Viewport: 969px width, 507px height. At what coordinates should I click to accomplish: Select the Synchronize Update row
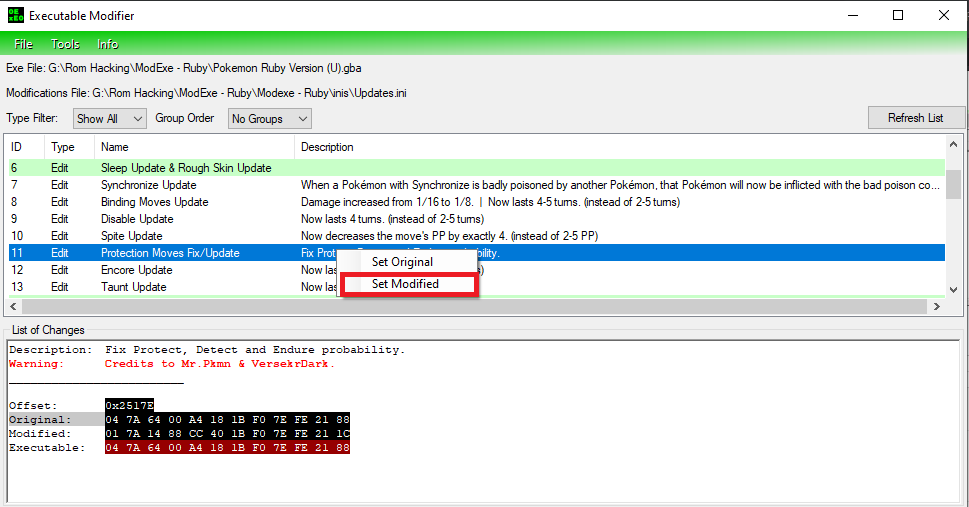click(148, 185)
